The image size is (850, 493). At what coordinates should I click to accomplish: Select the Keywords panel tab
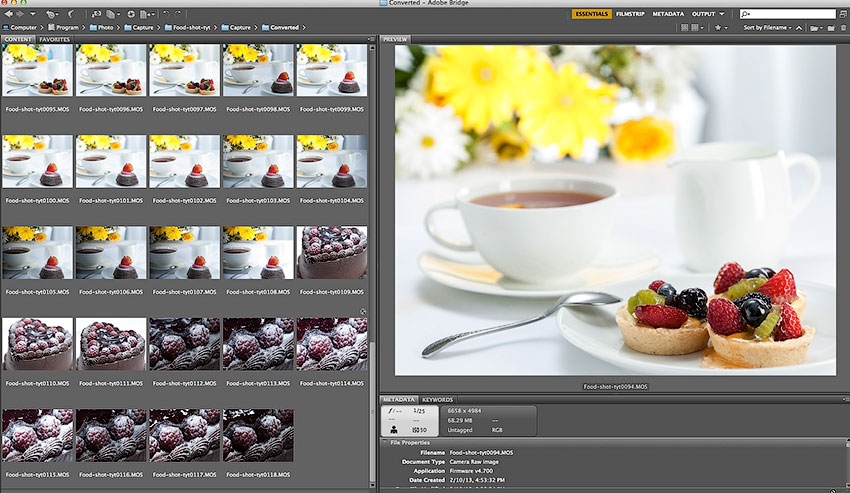coord(437,399)
